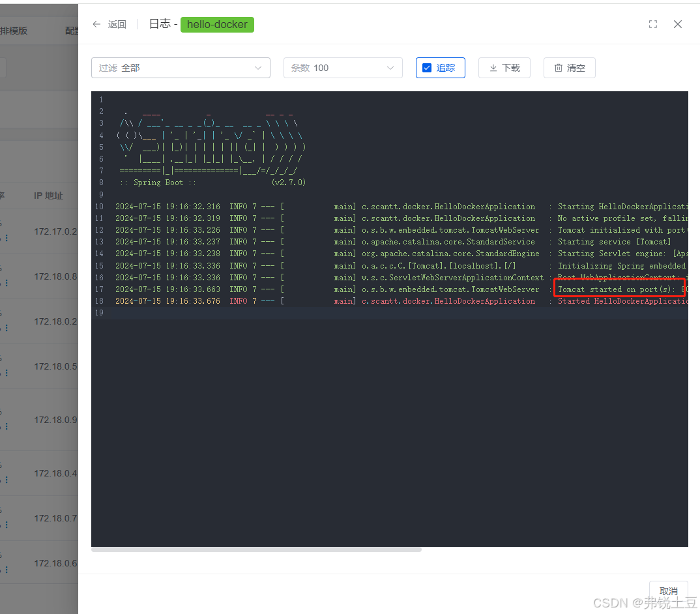Click IP address 172.18.0.8 in background table
Viewport: 700px width, 614px height.
(56, 276)
